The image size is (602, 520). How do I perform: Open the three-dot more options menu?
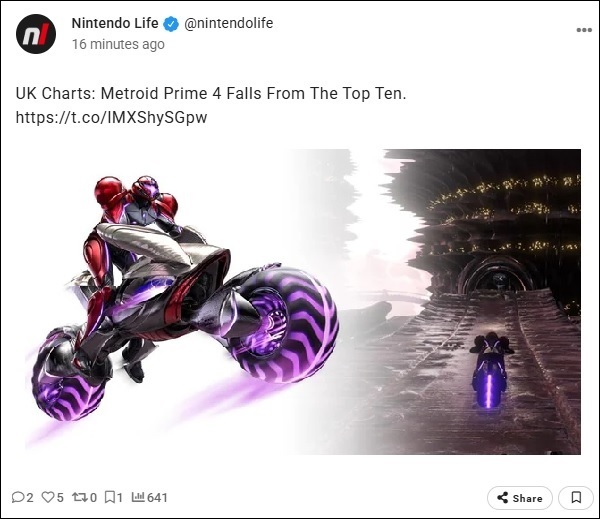[x=583, y=30]
